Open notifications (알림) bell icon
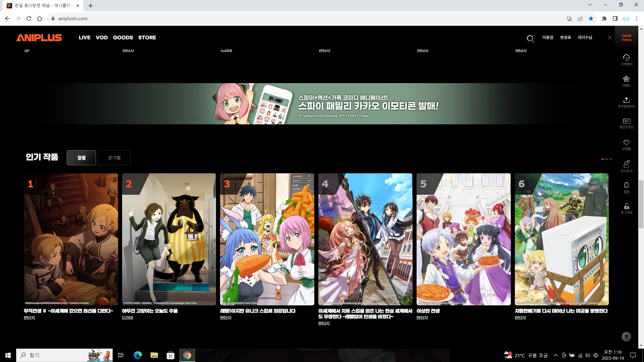 [626, 187]
